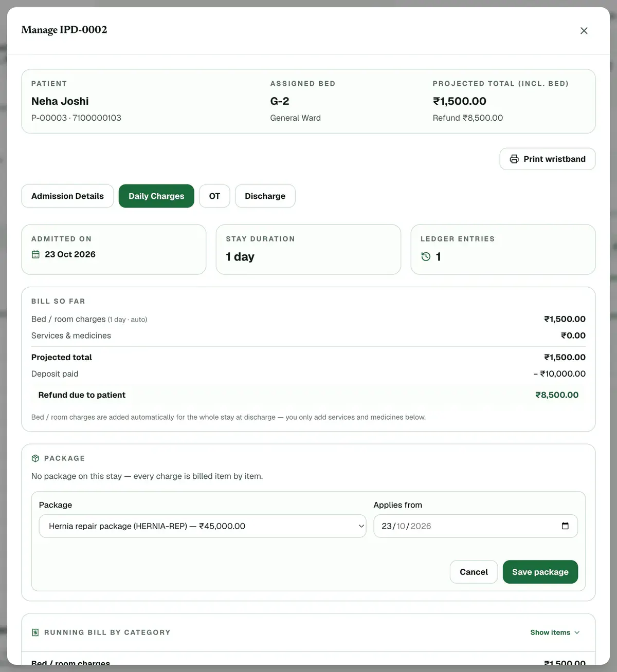
Task: Click the calendar icon beside 23 Oct 2026
Action: point(35,254)
